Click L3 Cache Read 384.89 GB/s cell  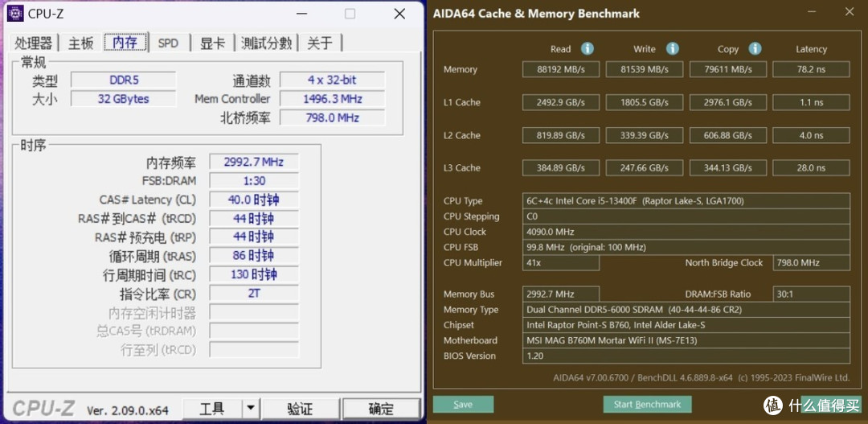point(561,167)
